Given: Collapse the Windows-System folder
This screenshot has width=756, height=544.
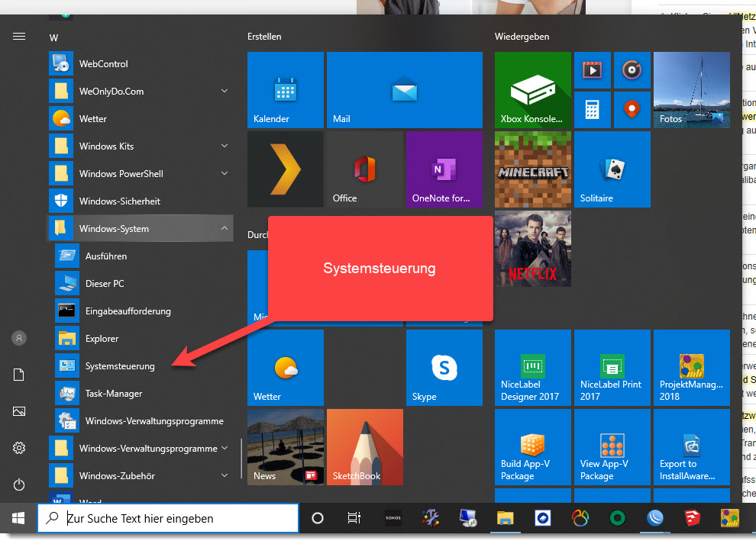Looking at the screenshot, I should [x=225, y=229].
